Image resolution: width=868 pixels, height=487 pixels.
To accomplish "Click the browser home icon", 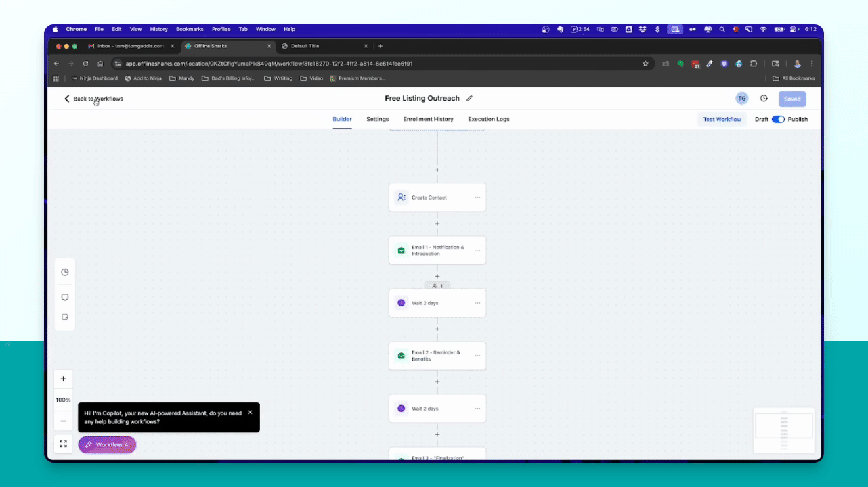I will coord(100,64).
